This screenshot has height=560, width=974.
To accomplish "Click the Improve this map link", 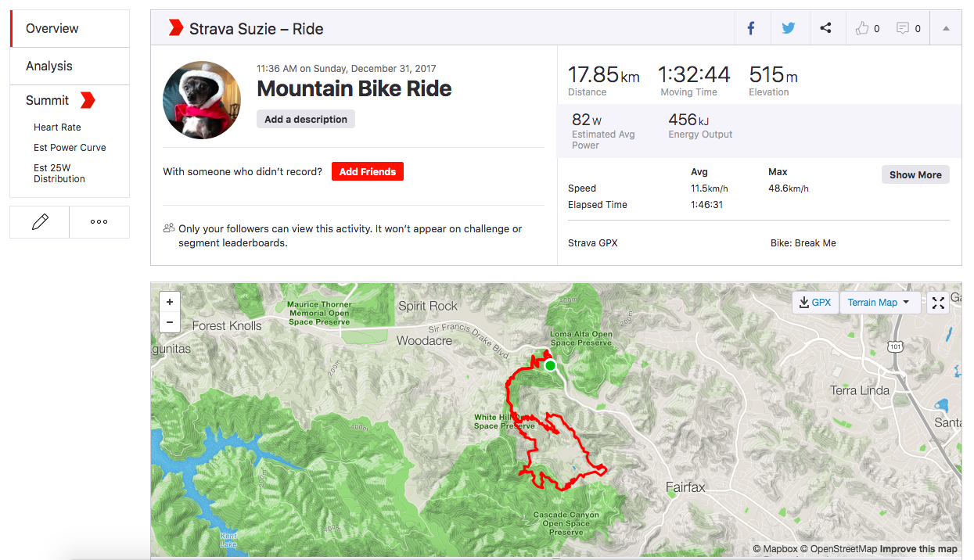I will pos(920,548).
